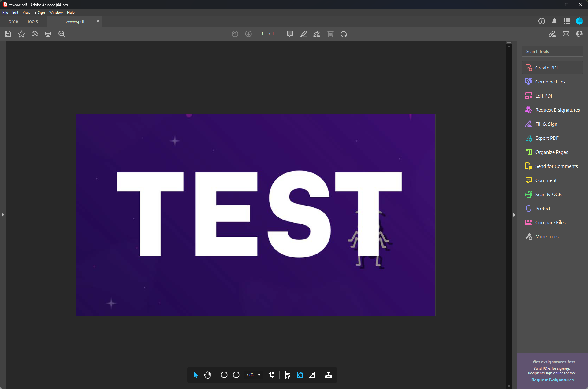Viewport: 588px width, 389px height.
Task: Expand the left navigation pane arrow
Action: (3, 215)
